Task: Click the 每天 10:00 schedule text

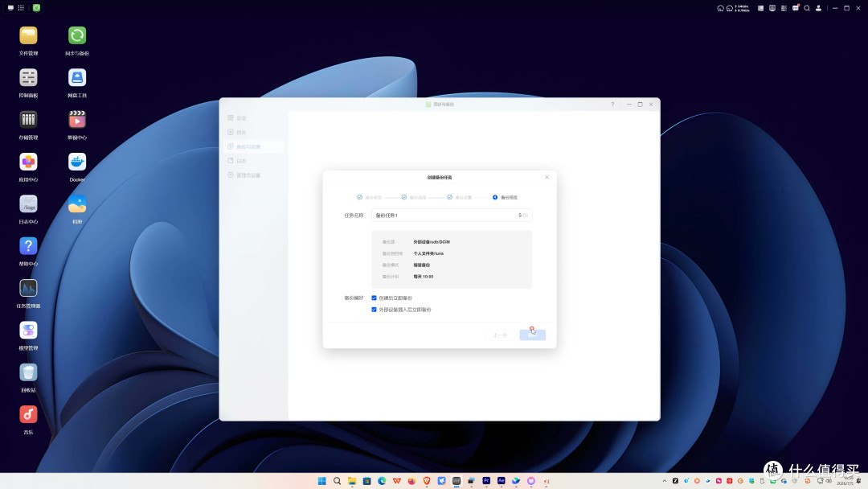Action: click(x=424, y=277)
